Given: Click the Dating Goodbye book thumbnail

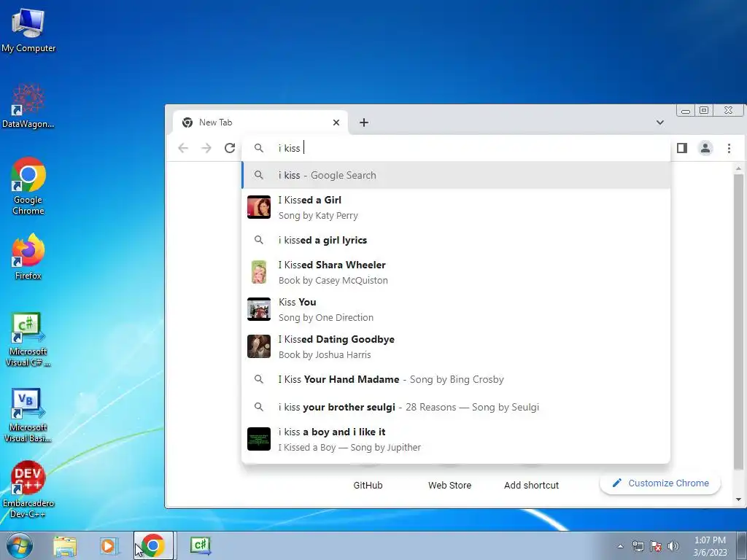Looking at the screenshot, I should 259,346.
